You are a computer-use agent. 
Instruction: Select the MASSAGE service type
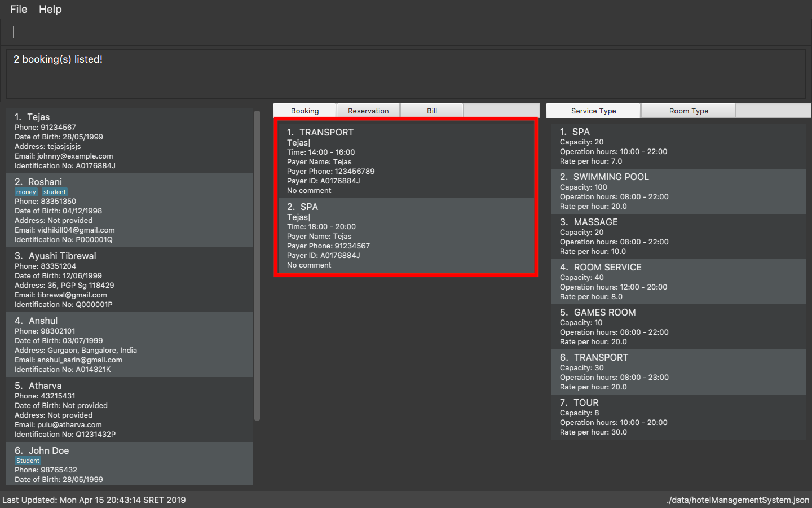(678, 236)
